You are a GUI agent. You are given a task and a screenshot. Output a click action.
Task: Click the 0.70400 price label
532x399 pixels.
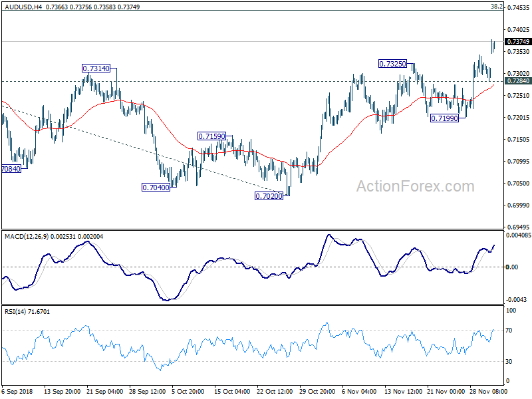pos(156,188)
